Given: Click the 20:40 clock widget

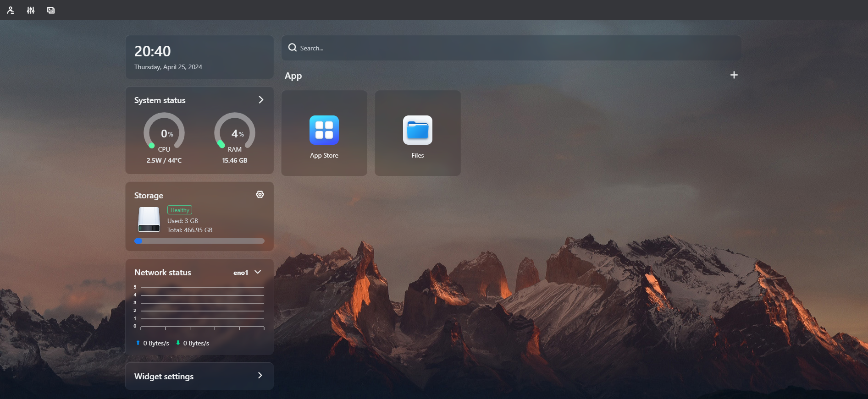Looking at the screenshot, I should (x=199, y=57).
